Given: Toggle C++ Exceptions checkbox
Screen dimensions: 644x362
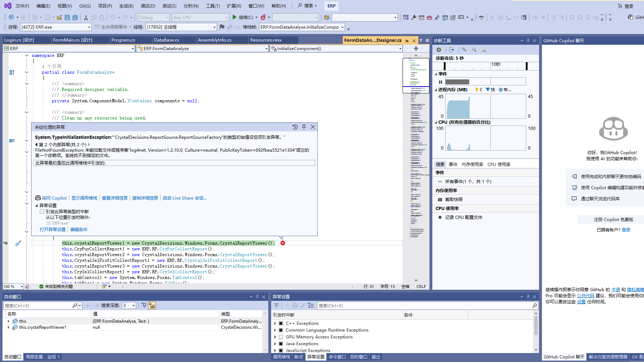Looking at the screenshot, I should pos(281,323).
